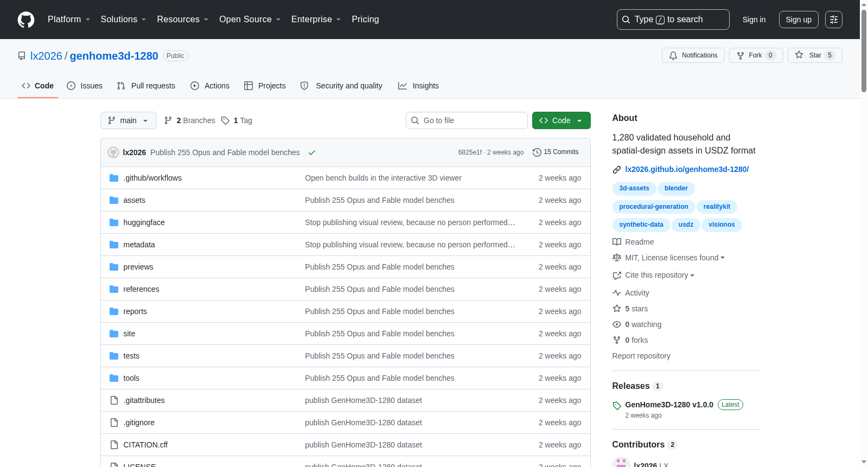The image size is (868, 467).
Task: Open the lx2026.github.io/genhome3d-1280/ website link
Action: tap(687, 169)
